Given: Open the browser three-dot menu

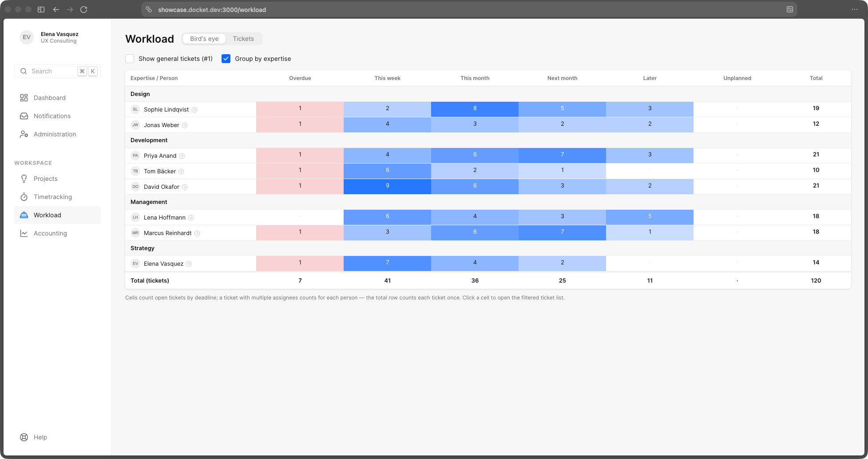Looking at the screenshot, I should (855, 9).
